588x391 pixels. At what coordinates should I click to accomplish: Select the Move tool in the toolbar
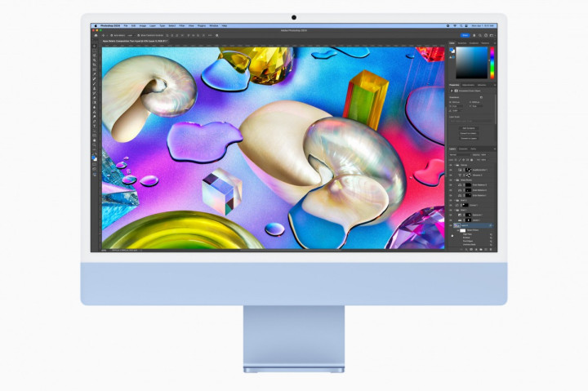[x=95, y=47]
